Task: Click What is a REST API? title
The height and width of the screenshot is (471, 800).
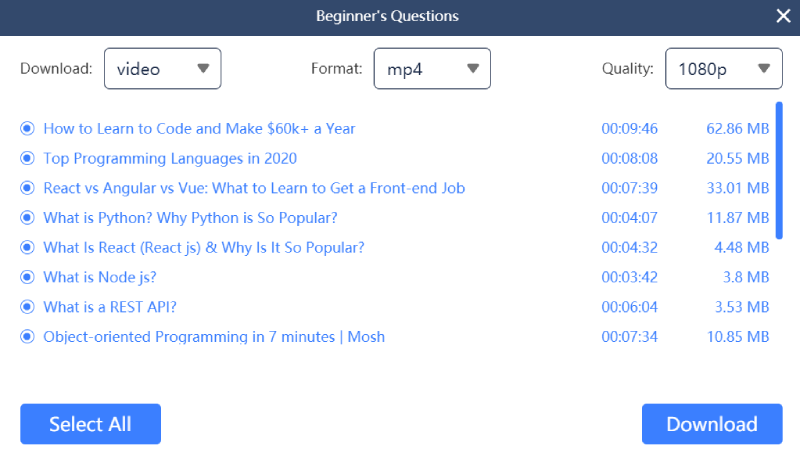Action: pos(110,307)
